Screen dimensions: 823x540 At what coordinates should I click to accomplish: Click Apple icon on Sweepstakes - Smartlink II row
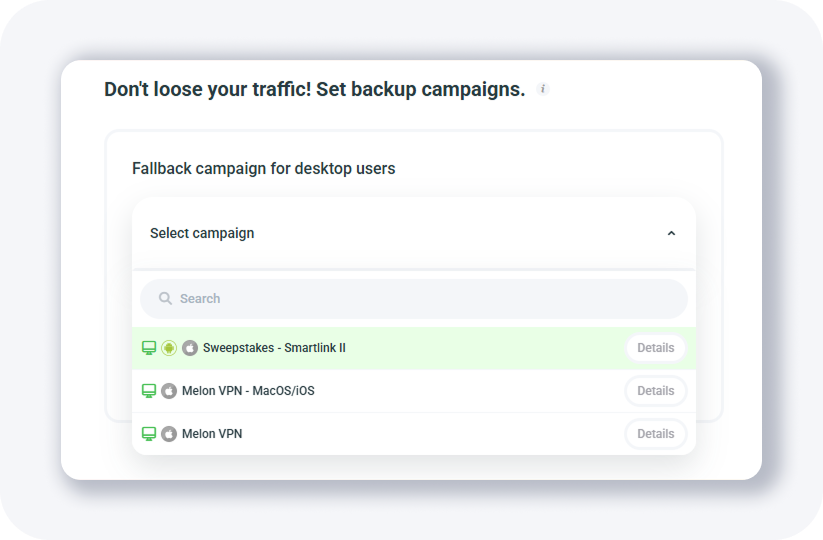190,348
